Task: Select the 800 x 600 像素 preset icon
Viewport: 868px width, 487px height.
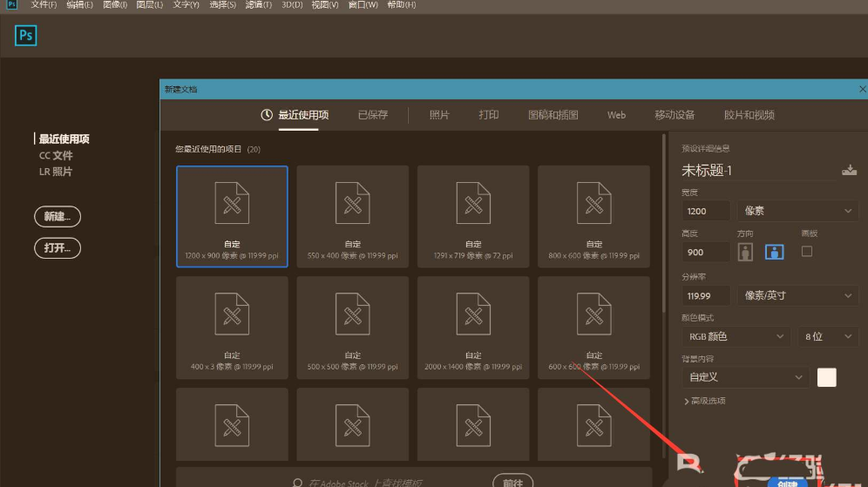Action: pyautogui.click(x=593, y=206)
